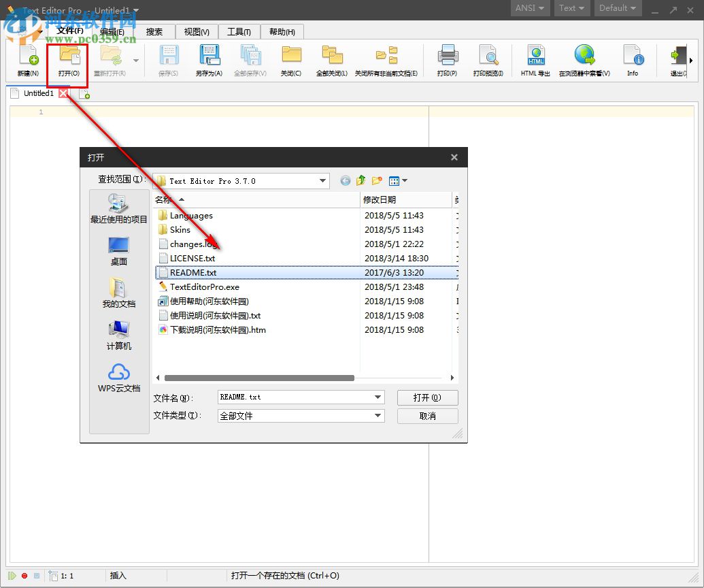This screenshot has width=704, height=588.
Task: Click the Create new folder icon
Action: (377, 180)
